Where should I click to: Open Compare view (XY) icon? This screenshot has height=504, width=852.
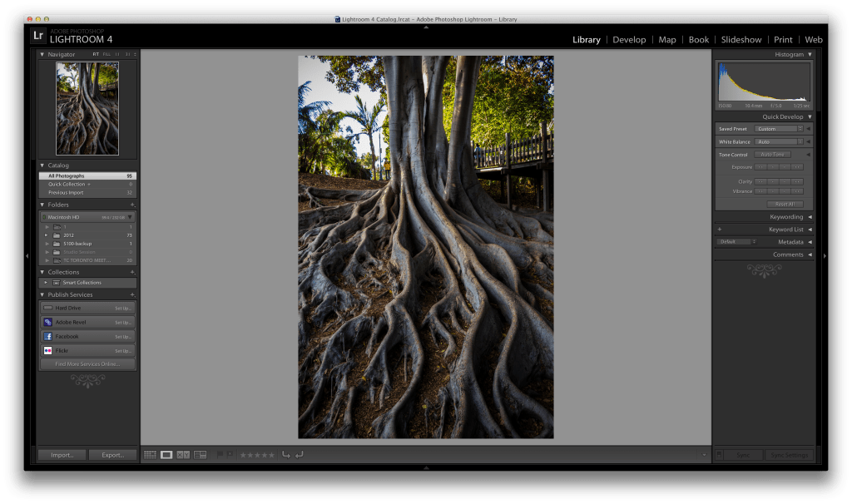click(x=183, y=455)
